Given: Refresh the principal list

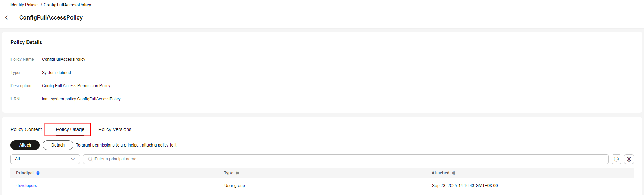Looking at the screenshot, I should [616, 159].
